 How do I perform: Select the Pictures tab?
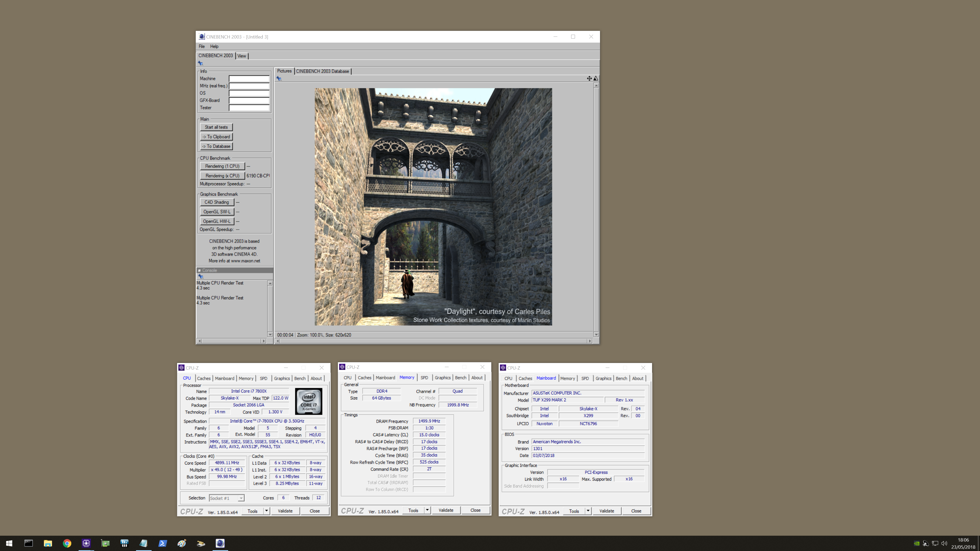click(x=284, y=71)
